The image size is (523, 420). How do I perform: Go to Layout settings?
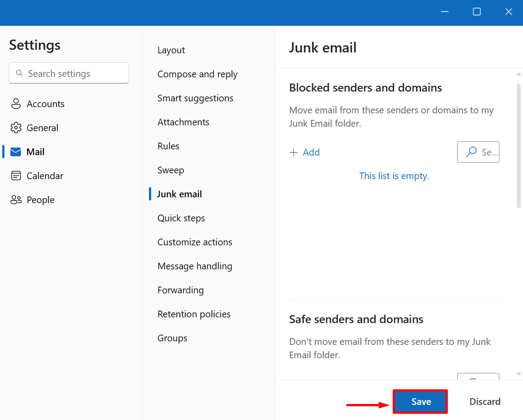(171, 50)
